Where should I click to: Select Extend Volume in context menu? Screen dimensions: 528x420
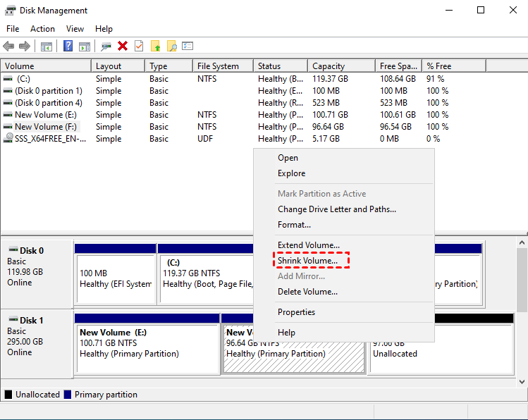pos(308,245)
